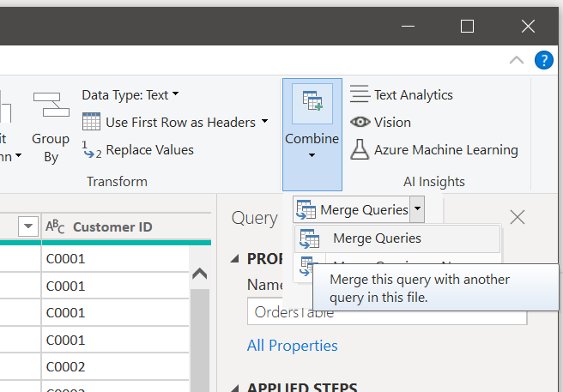Viewport: 563px width, 392px height.
Task: Select Merge Queries from the dropdown menu
Action: click(x=377, y=238)
